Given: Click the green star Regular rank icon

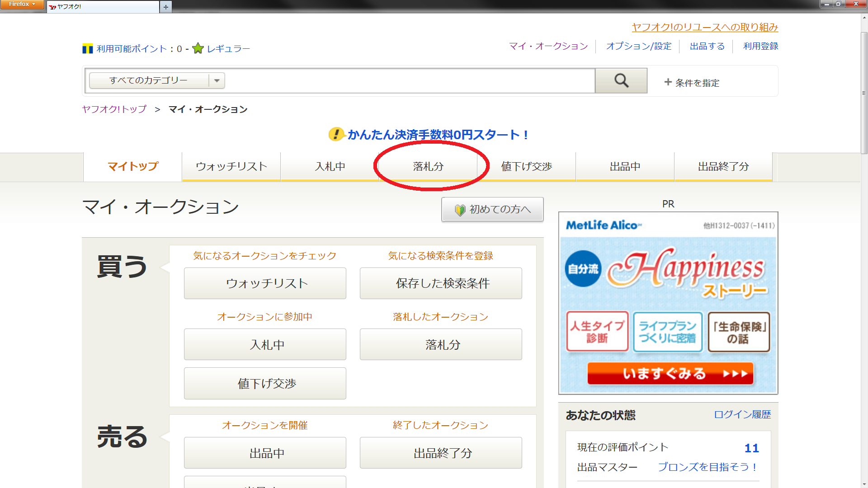Looking at the screenshot, I should pyautogui.click(x=198, y=48).
